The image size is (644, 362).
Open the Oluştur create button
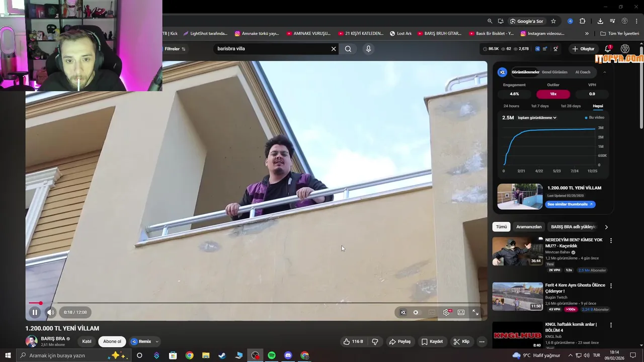click(583, 49)
